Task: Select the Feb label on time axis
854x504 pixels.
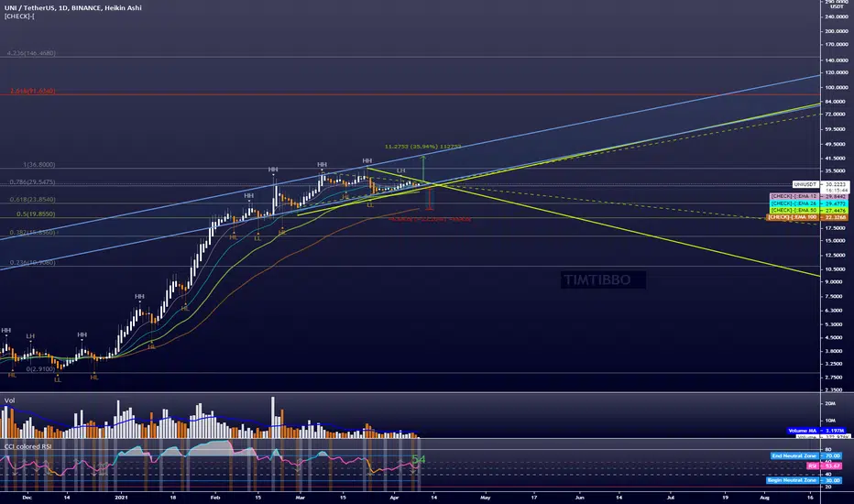Action: coord(215,498)
